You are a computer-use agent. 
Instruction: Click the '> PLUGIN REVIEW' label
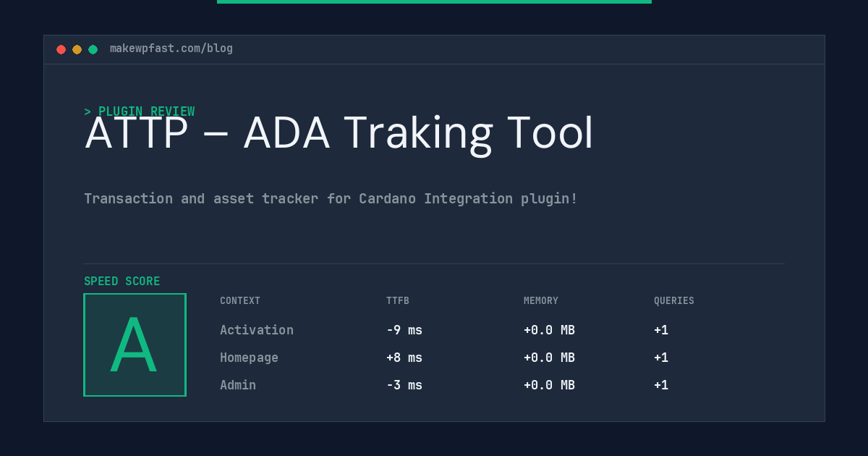[x=139, y=111]
